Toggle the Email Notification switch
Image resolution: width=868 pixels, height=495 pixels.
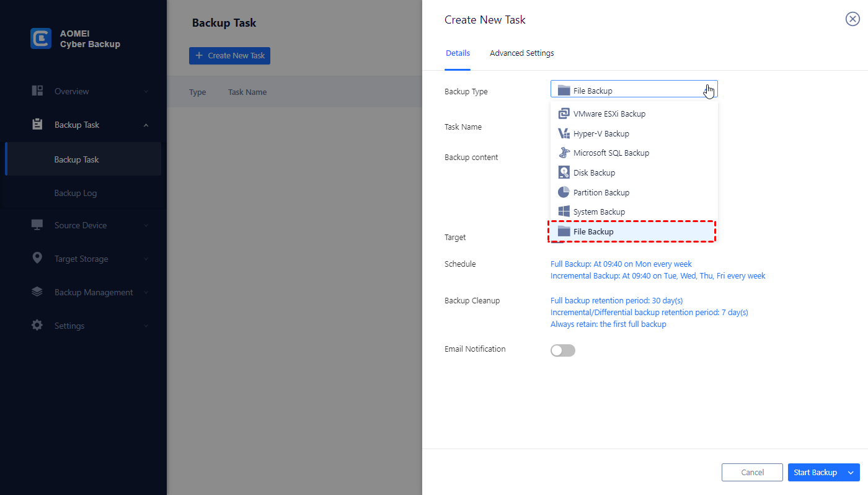pos(563,350)
